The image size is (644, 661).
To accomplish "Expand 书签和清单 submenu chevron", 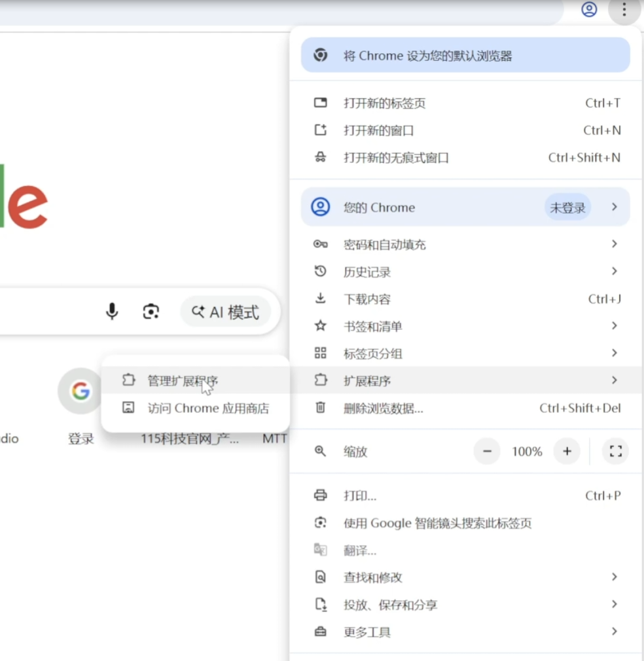I will (x=615, y=326).
